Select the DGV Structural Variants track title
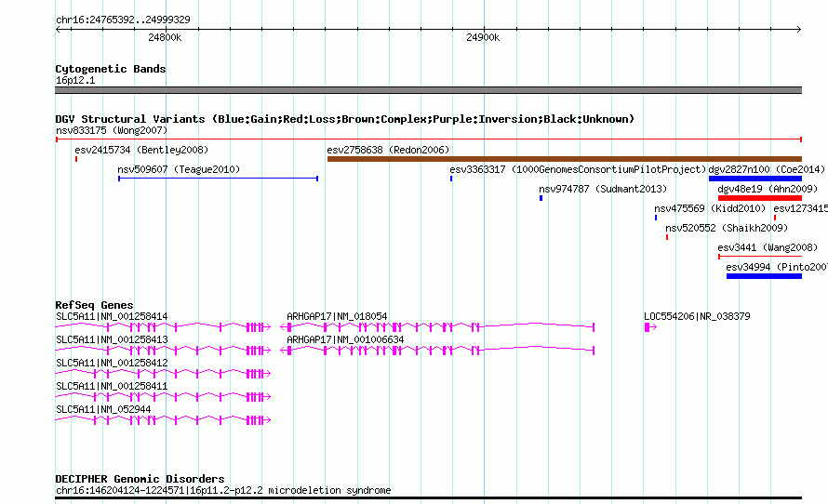 (x=345, y=119)
